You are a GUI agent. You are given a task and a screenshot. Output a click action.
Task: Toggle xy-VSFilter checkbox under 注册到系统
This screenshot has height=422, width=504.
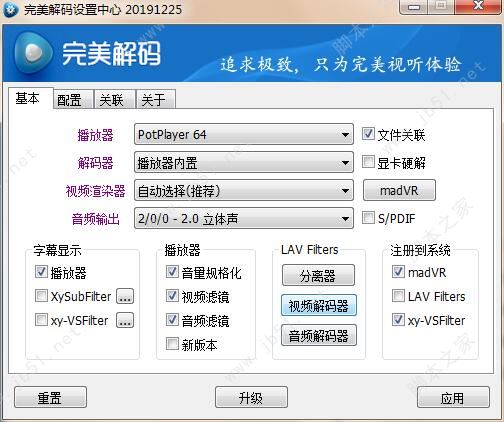coord(398,320)
